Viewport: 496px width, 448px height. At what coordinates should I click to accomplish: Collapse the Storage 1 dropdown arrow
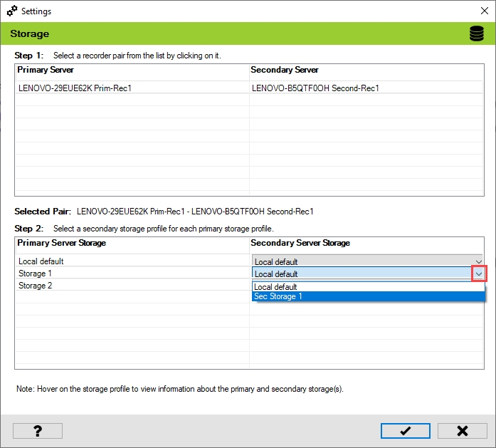[479, 274]
